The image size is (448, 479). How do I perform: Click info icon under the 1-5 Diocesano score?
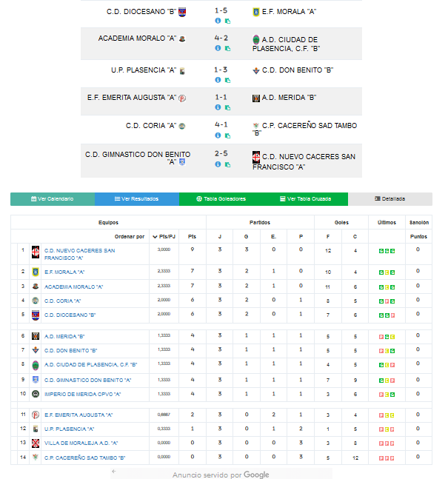tap(218, 21)
